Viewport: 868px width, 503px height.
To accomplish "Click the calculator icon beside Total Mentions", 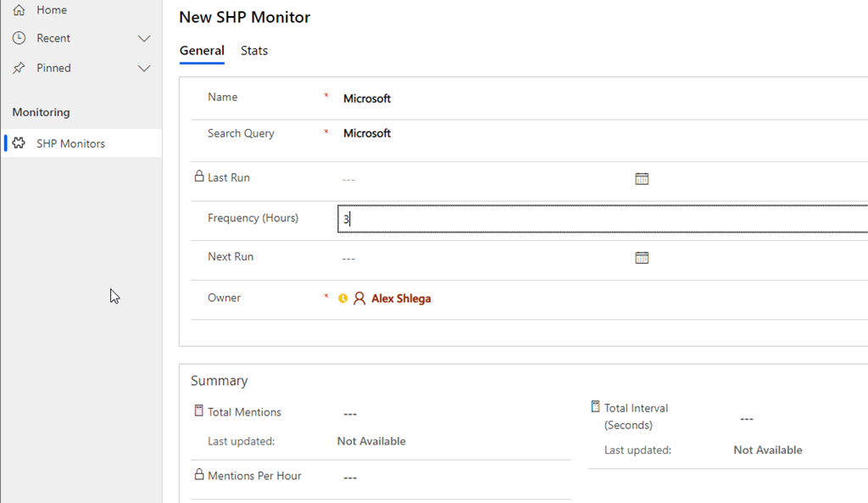I will tap(199, 411).
